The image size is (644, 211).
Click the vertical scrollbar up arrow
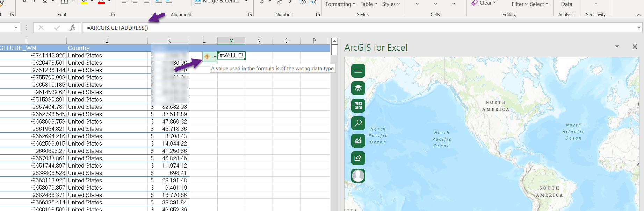334,41
